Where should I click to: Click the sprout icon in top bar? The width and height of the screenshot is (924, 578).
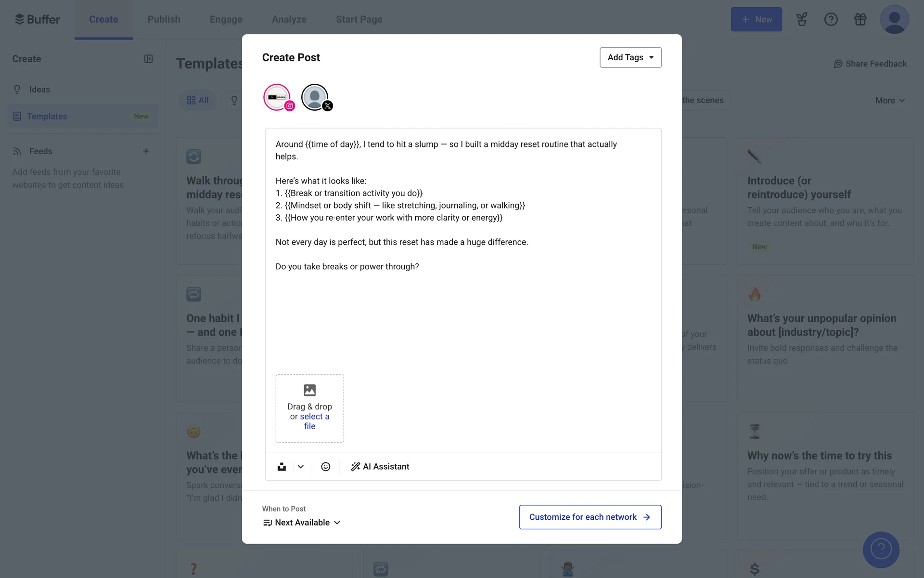[x=801, y=19]
